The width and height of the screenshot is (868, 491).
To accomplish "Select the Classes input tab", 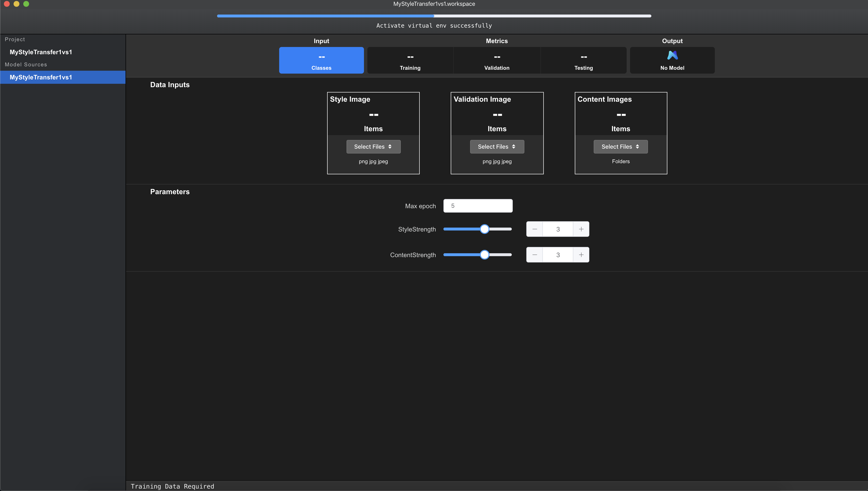I will click(x=321, y=61).
